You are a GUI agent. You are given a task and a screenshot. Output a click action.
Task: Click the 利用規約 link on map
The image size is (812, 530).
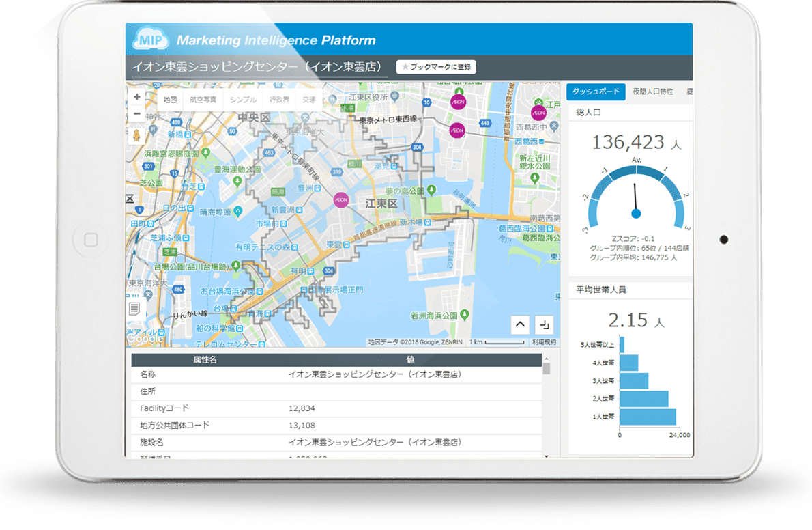[x=545, y=342]
